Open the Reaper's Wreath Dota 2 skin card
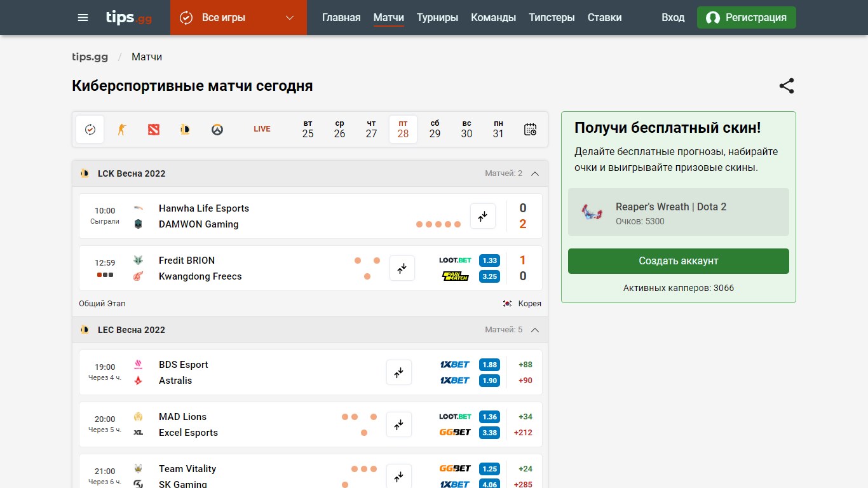The height and width of the screenshot is (488, 868). [679, 212]
